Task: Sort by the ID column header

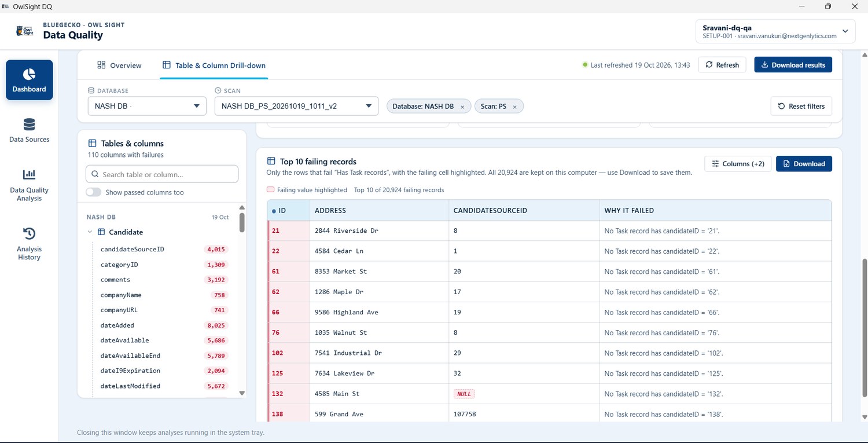Action: (x=289, y=210)
